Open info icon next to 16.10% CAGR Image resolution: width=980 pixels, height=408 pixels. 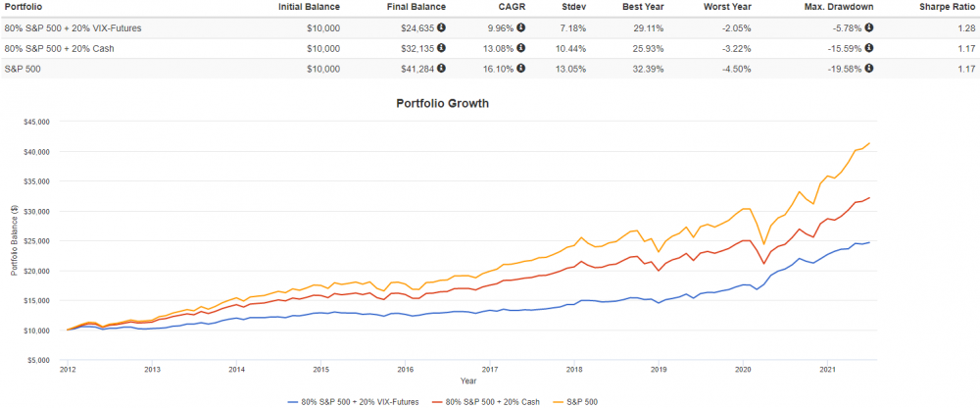[x=520, y=68]
